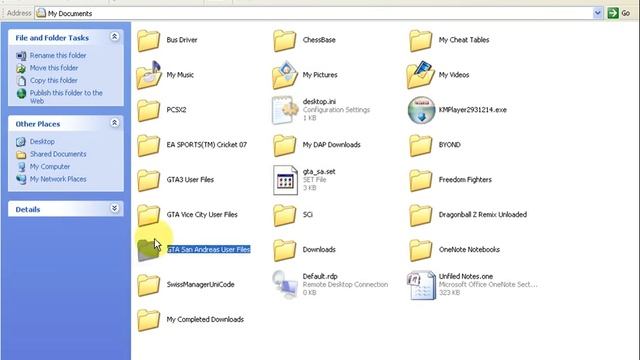Expand the Details panel

pos(115,209)
